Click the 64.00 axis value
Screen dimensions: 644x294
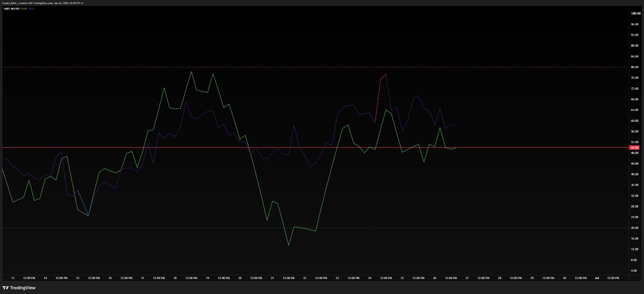635,110
